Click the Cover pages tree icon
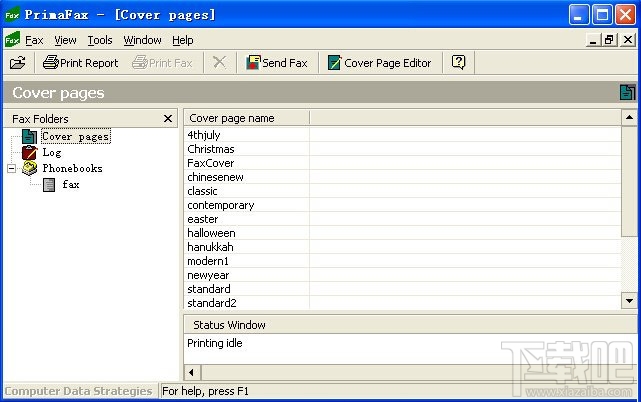Screen dimensions: 641x402 point(29,137)
